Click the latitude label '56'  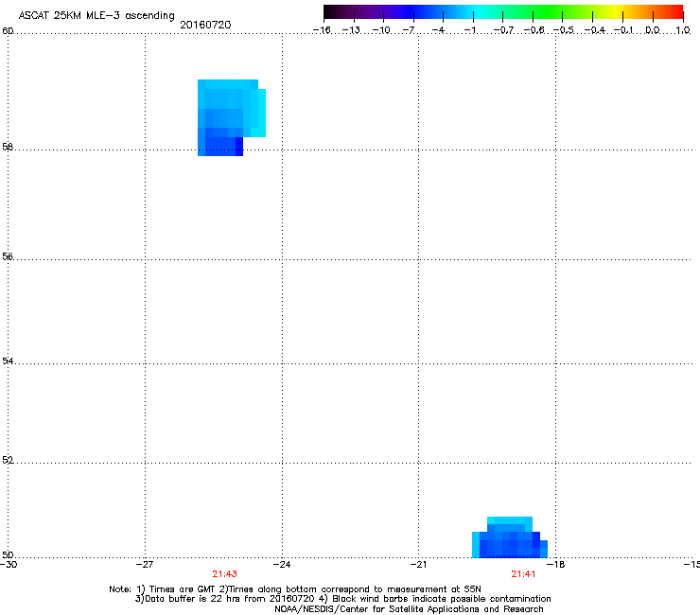click(8, 256)
